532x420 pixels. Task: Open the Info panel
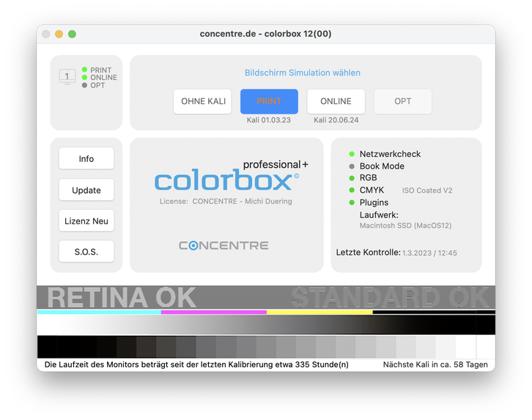86,158
